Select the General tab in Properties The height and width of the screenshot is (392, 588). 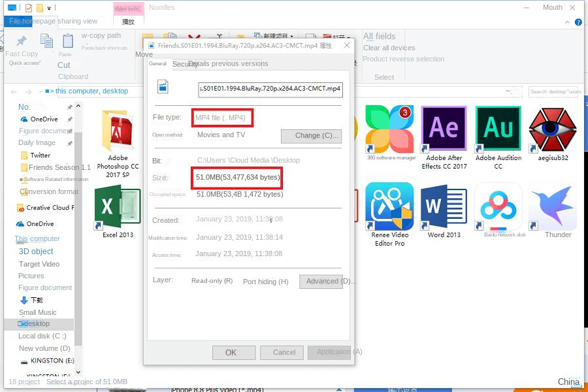(x=157, y=64)
